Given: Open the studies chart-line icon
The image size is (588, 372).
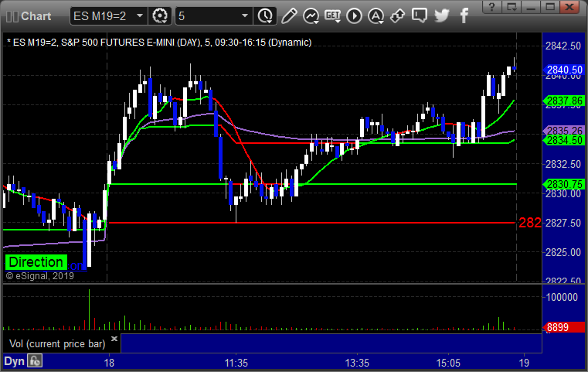Looking at the screenshot, I should 311,16.
